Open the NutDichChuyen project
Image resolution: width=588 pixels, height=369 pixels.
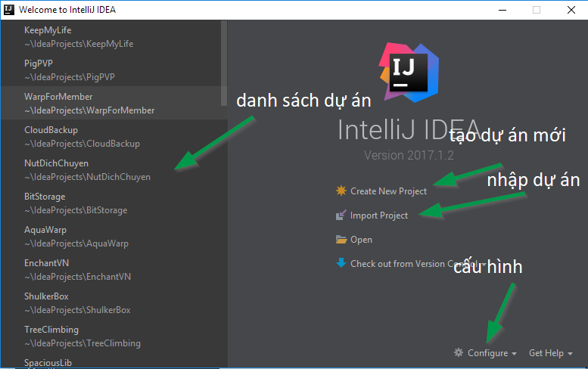point(114,169)
